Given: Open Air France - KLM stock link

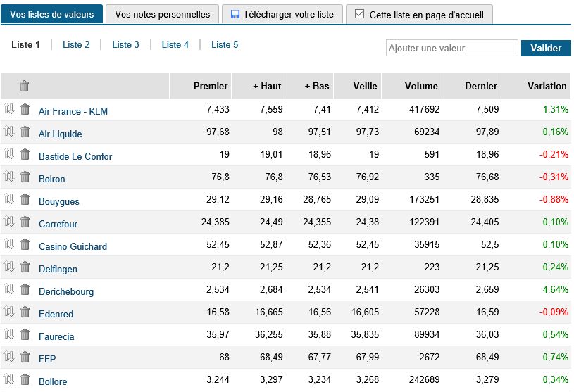Looking at the screenshot, I should pos(73,111).
